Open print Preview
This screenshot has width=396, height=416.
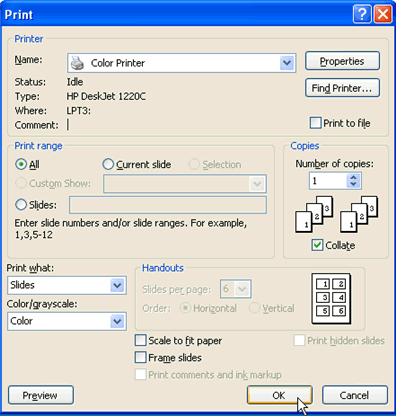tap(41, 395)
